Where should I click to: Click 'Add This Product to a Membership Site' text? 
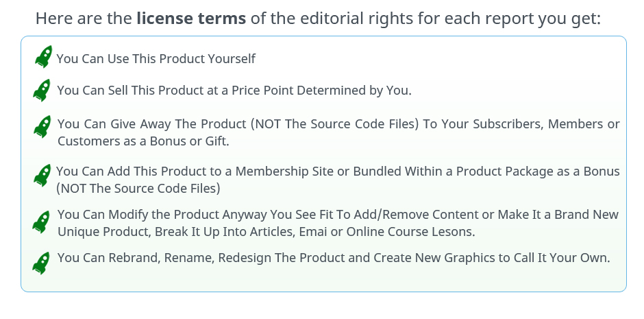[206, 172]
